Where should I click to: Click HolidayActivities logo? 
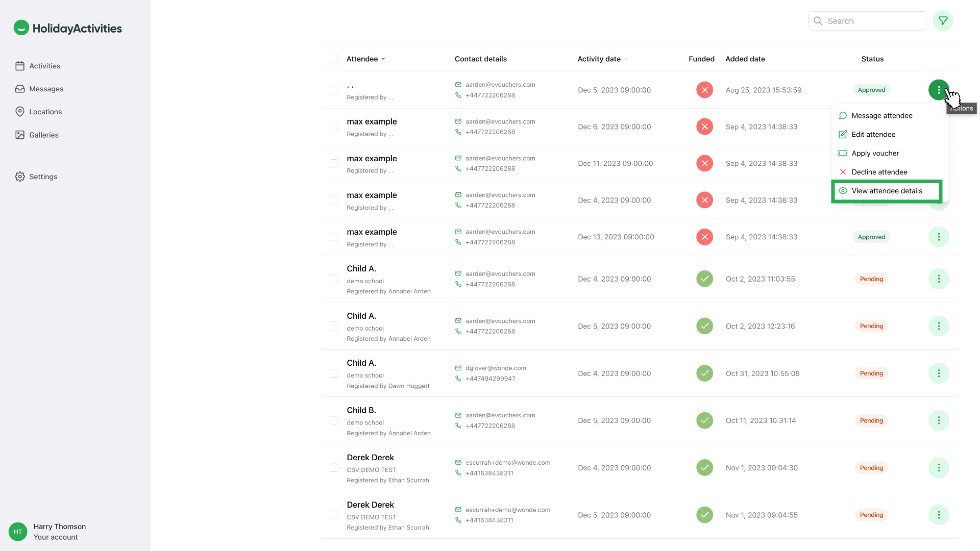[x=68, y=28]
